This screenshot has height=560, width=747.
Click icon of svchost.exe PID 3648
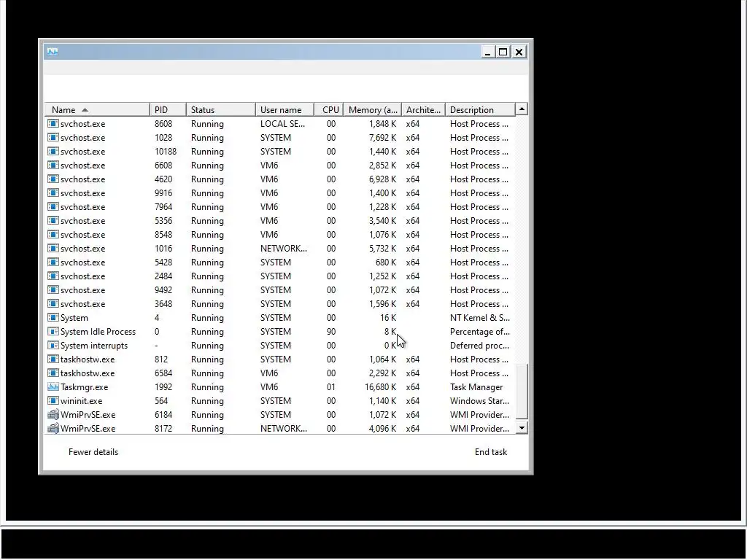point(53,304)
